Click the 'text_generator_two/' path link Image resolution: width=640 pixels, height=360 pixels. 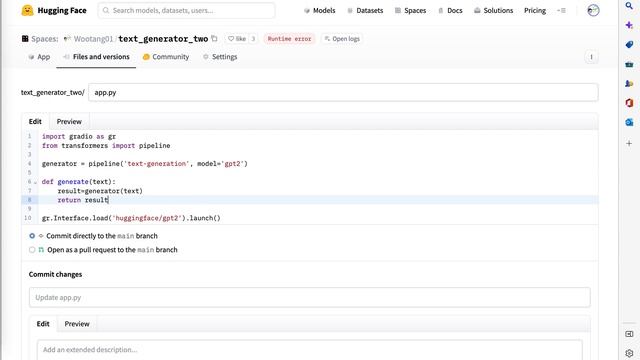coord(53,93)
